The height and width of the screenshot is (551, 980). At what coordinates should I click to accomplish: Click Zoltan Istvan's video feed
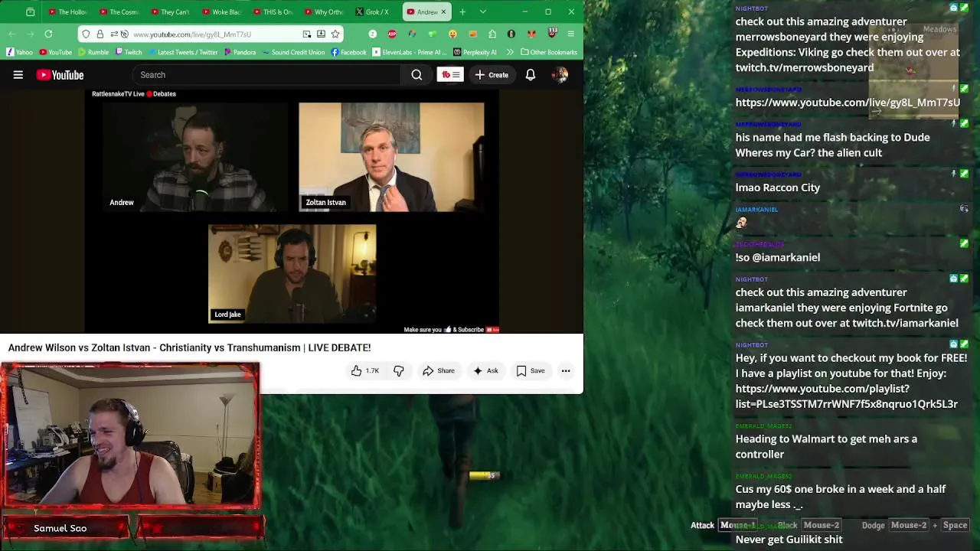point(391,157)
